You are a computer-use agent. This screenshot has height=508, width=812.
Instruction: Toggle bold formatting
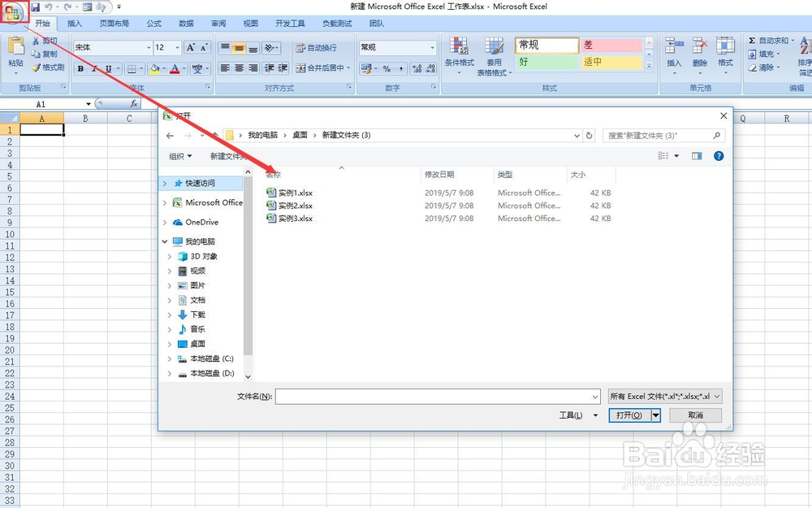pyautogui.click(x=80, y=68)
